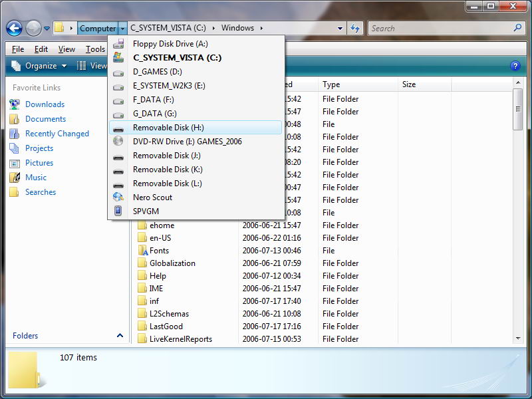Click the E_SYSTEM_W2K3 drive icon

point(118,87)
